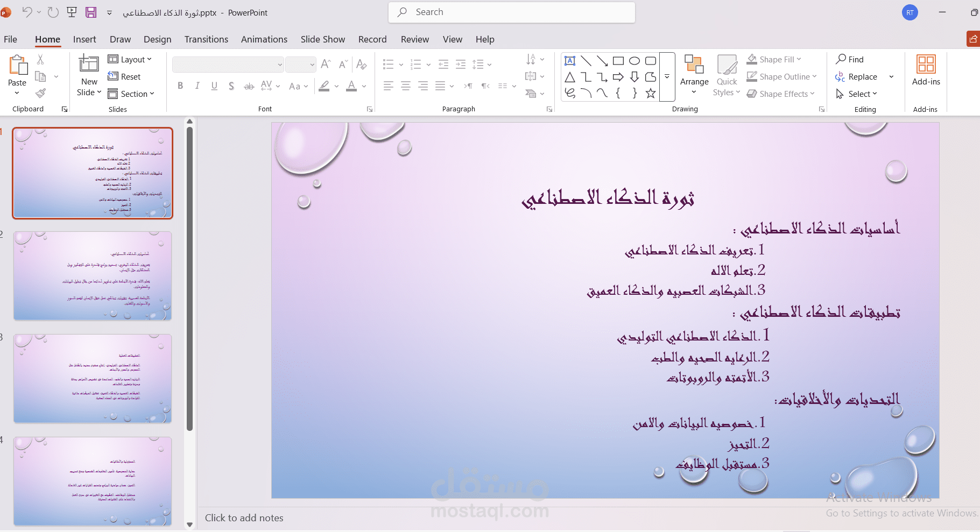Click the Share icon at top right
Image resolution: width=980 pixels, height=532 pixels.
click(973, 39)
